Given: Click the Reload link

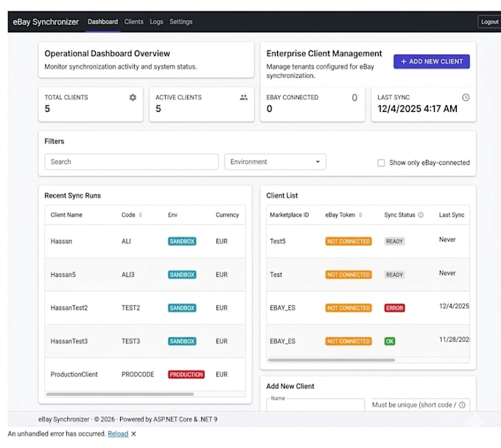Looking at the screenshot, I should [x=118, y=433].
